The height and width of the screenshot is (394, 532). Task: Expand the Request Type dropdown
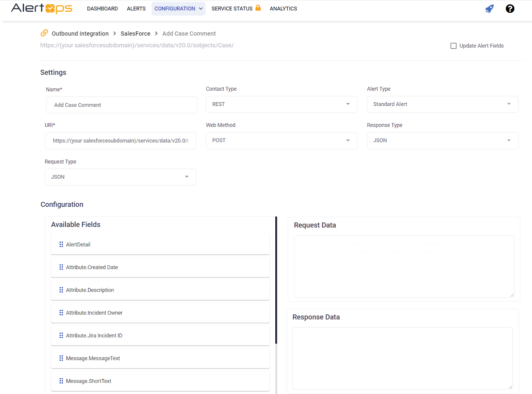coord(120,177)
